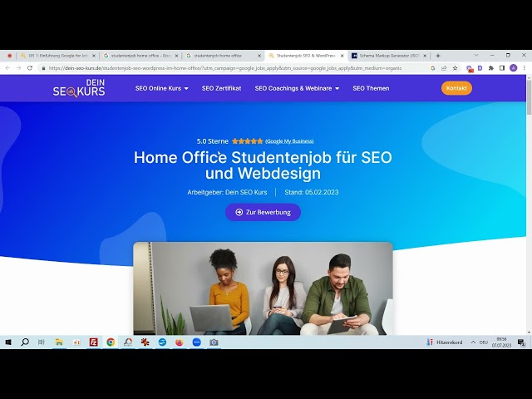Expand the SEO Coachings & Webinare dropdown
The height and width of the screenshot is (399, 532).
click(x=297, y=88)
